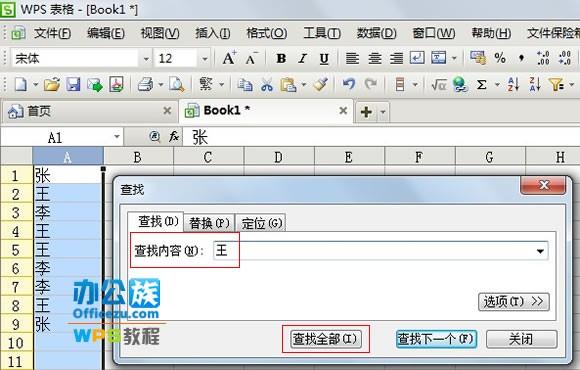The width and height of the screenshot is (580, 370).
Task: Expand 选项(T) >> options button
Action: pos(514,302)
